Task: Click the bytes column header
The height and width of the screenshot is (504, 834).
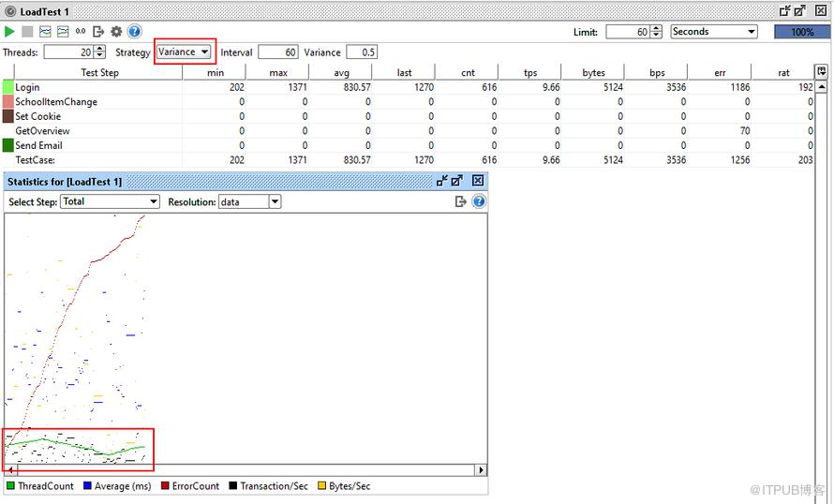Action: click(593, 72)
